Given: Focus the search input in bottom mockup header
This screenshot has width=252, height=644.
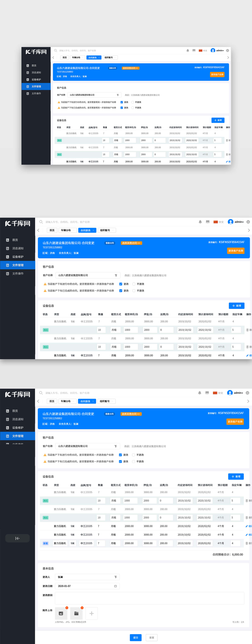Looking at the screenshot, I should point(68,393).
